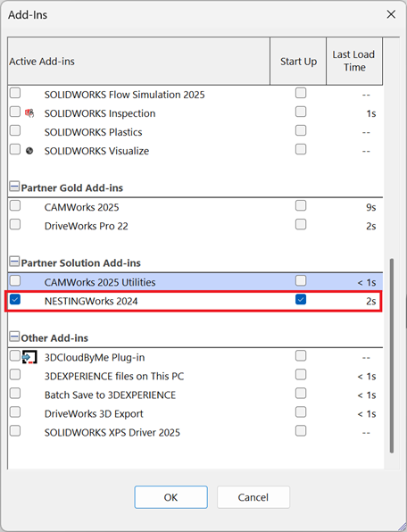
Task: Tick the SOLIDWORKS Plastics Start Up checkbox
Action: tap(301, 130)
